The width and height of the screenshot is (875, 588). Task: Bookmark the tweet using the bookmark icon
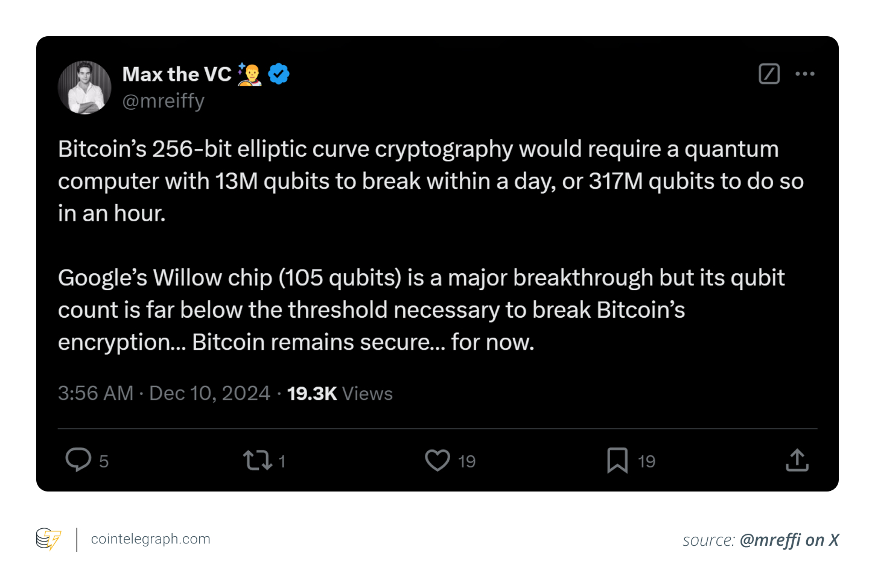tap(617, 460)
